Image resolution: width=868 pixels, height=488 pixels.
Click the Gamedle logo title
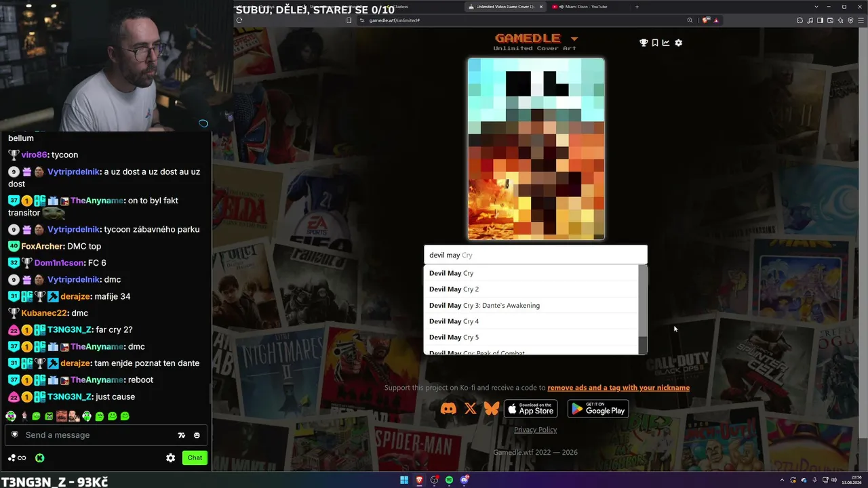(528, 38)
